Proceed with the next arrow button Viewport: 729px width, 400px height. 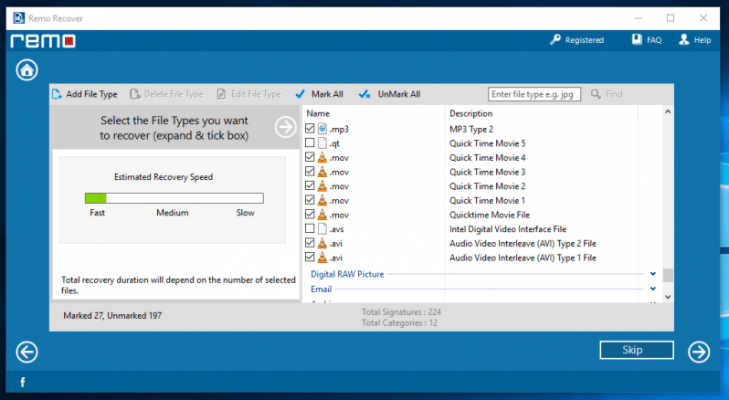(x=699, y=352)
